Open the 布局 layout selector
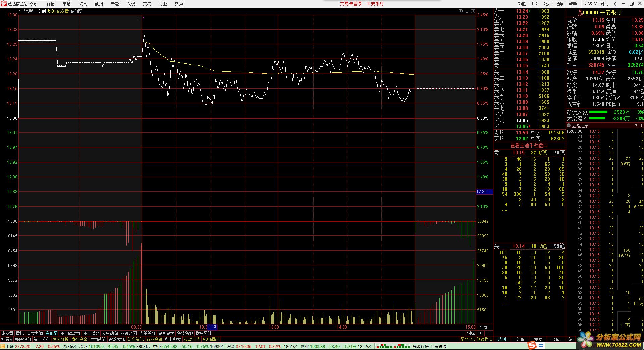The image size is (644, 350). 483,327
